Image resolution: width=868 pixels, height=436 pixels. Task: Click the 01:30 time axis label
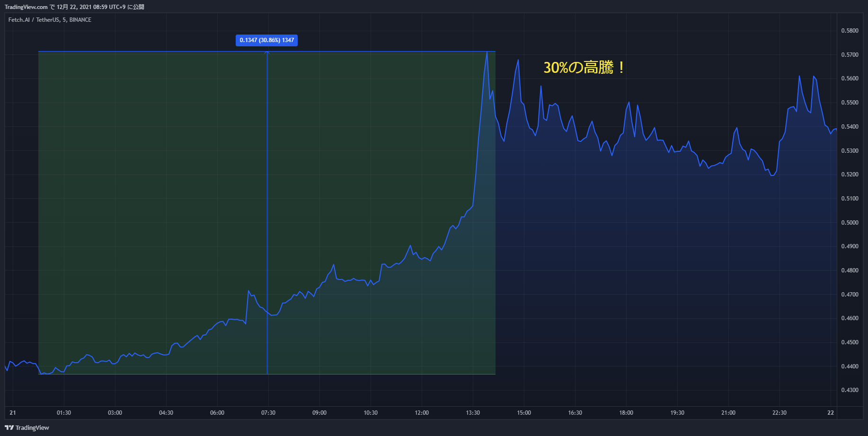click(64, 413)
